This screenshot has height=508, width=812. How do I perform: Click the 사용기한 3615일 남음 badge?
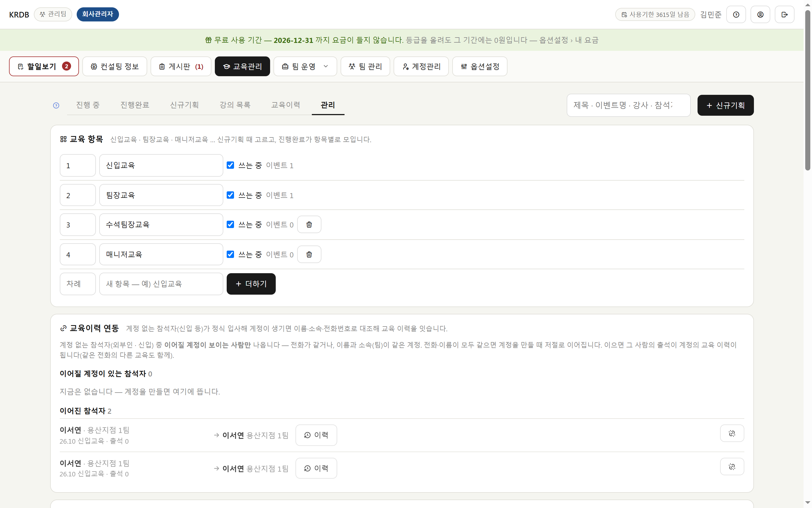pos(655,14)
